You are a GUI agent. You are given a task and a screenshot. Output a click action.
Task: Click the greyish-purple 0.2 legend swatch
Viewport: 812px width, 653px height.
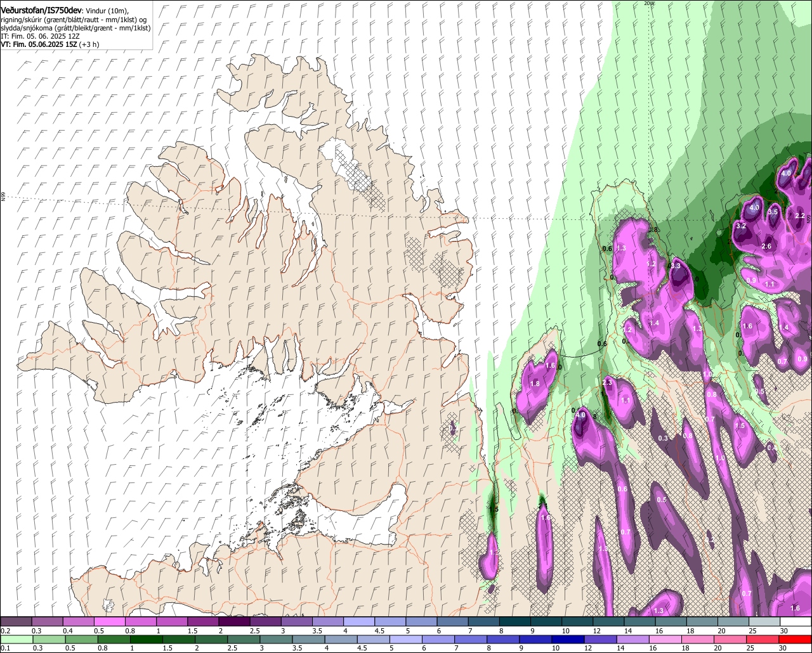tap(16, 622)
